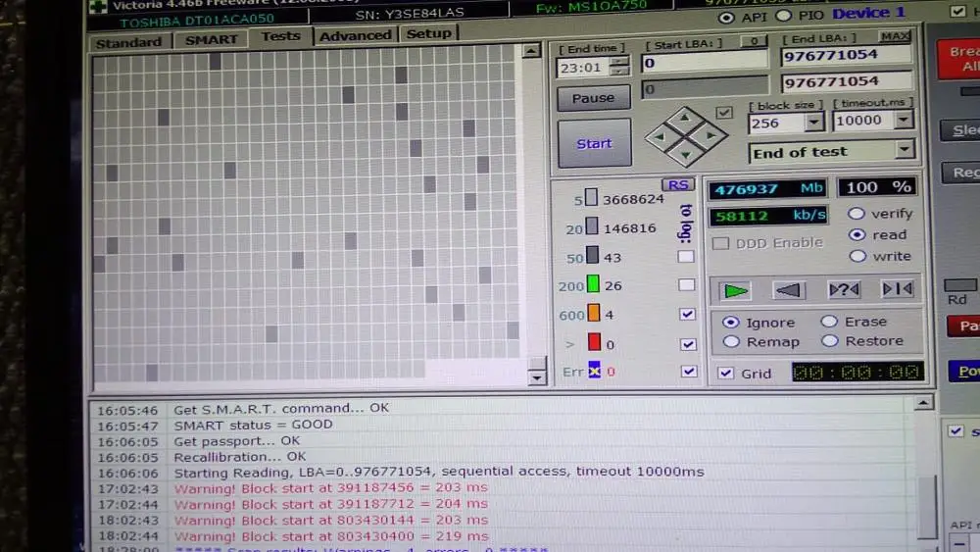Click the MAX button above End LBA

(895, 36)
